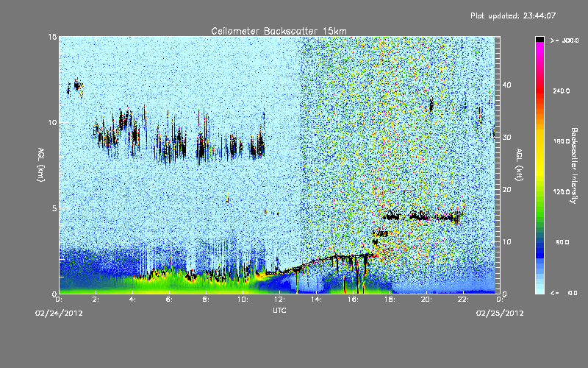Click the "14:" hour tick label
The height and width of the screenshot is (368, 588).
(316, 300)
